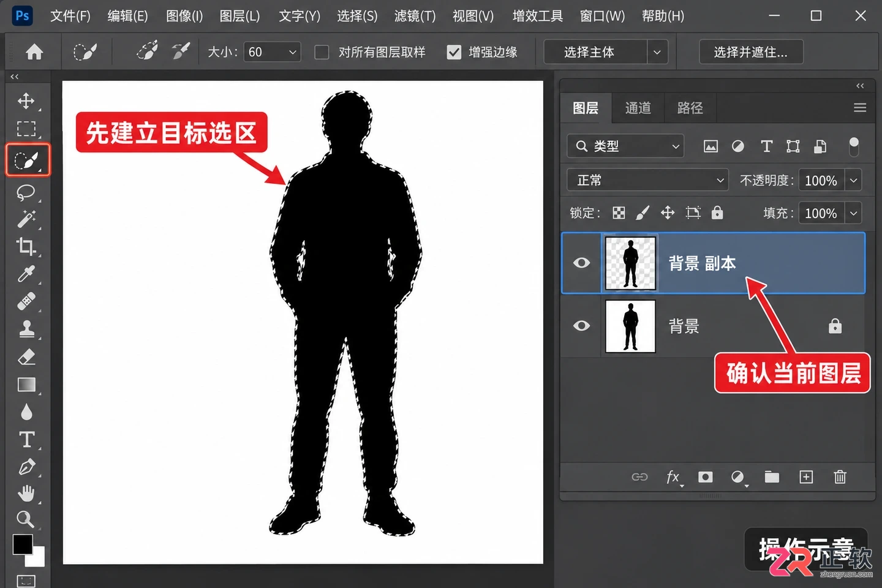The height and width of the screenshot is (588, 882).
Task: Select the Pen tool
Action: 26,467
